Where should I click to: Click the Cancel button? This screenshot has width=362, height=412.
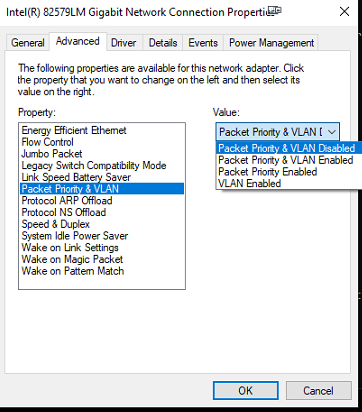(x=318, y=391)
